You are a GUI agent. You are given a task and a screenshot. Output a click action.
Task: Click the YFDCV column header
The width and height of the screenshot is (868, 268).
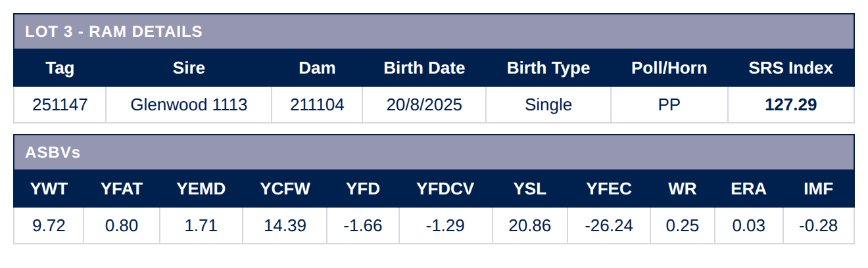445,189
